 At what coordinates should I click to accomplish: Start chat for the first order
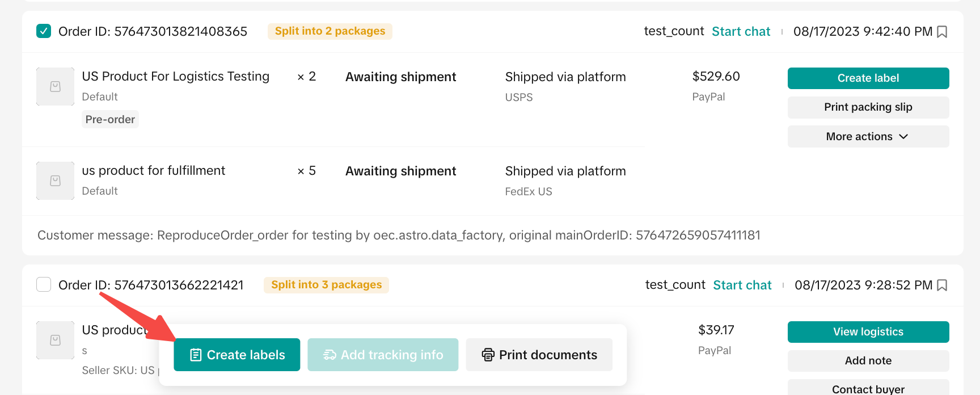click(741, 32)
